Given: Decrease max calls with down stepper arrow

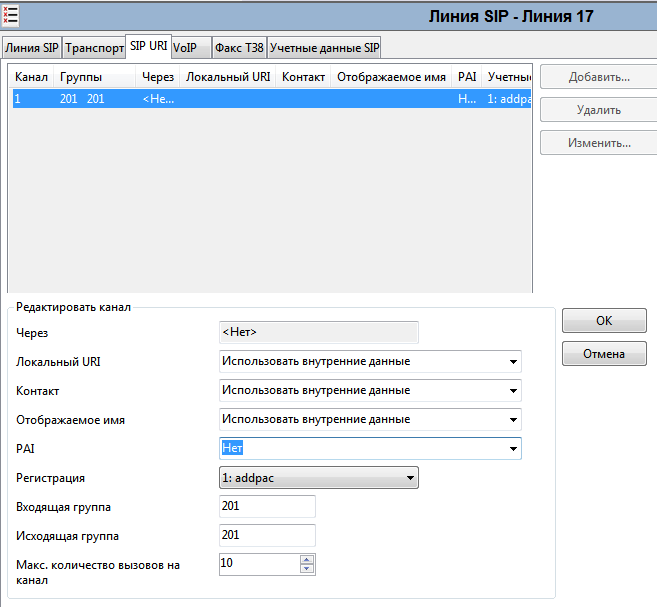Looking at the screenshot, I should tap(307, 568).
